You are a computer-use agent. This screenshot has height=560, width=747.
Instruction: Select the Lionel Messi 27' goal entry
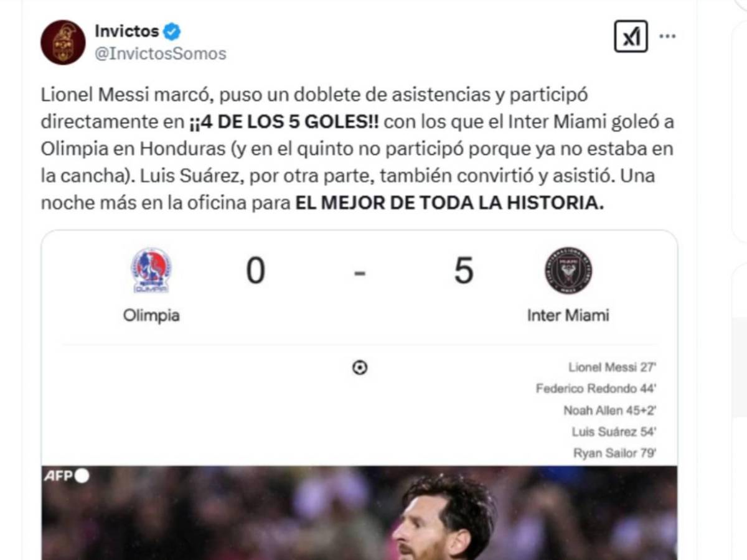click(613, 368)
